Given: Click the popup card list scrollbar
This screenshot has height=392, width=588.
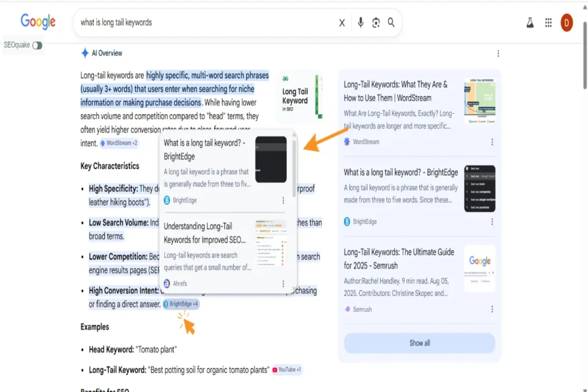Looking at the screenshot, I should tap(294, 169).
